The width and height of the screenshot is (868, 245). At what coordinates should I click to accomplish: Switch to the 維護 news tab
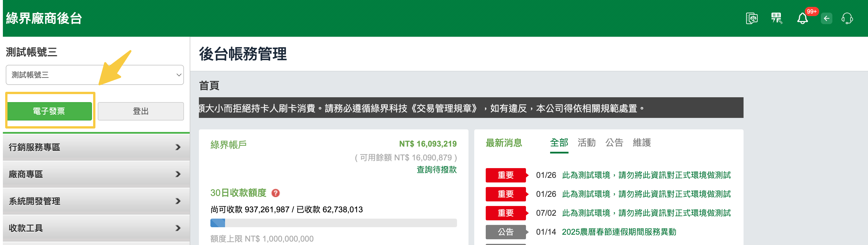pos(642,143)
